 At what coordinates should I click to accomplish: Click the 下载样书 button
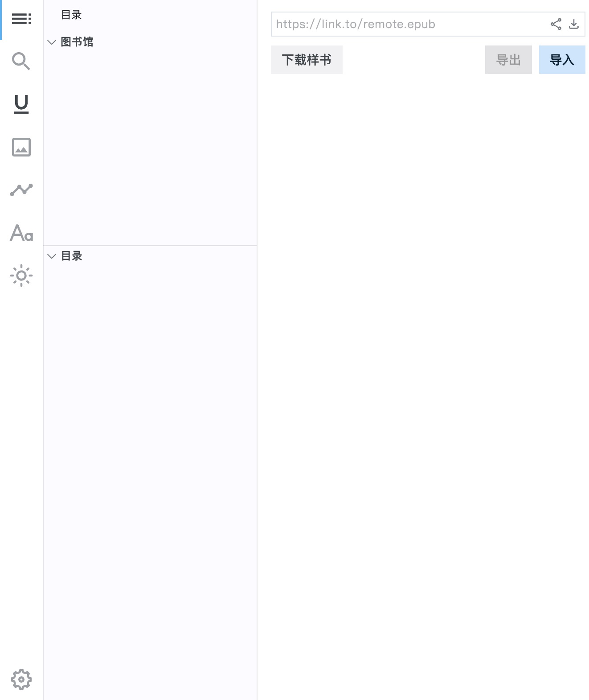point(307,60)
